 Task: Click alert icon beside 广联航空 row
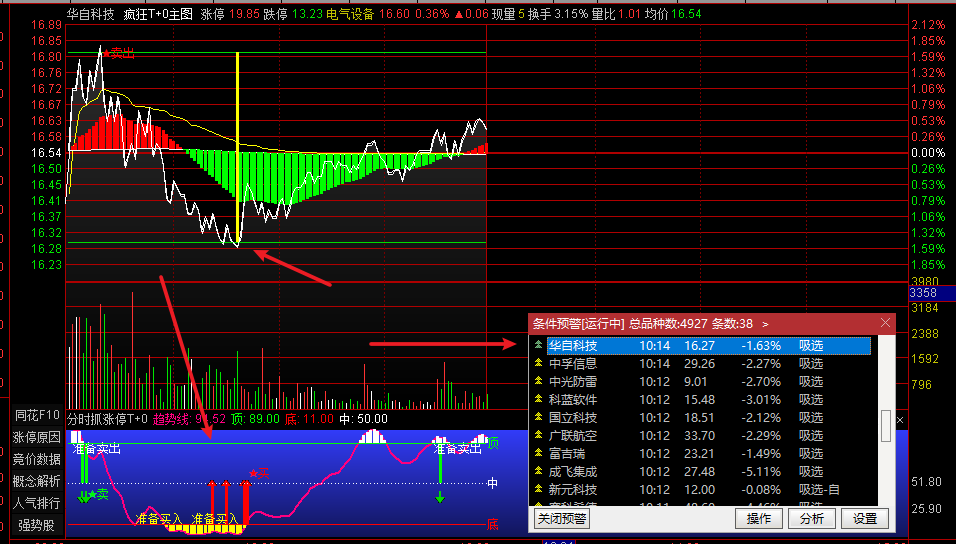[538, 435]
